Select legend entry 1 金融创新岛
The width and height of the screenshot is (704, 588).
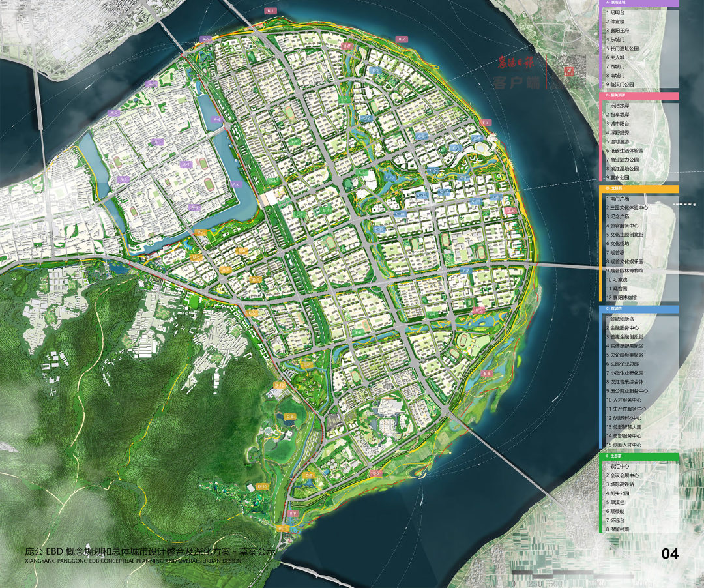[620, 319]
